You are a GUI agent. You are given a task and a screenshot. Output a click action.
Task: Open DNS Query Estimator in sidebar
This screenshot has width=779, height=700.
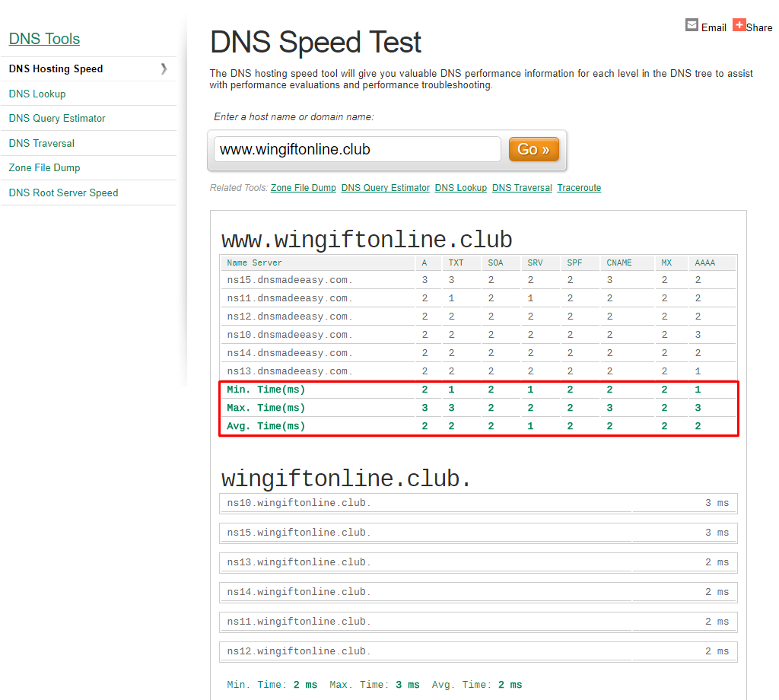pos(57,118)
